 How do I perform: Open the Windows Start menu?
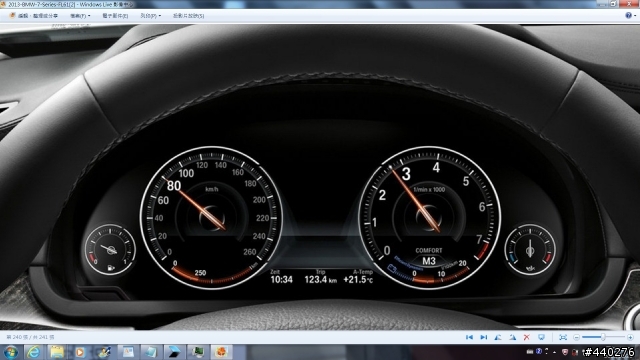click(11, 352)
